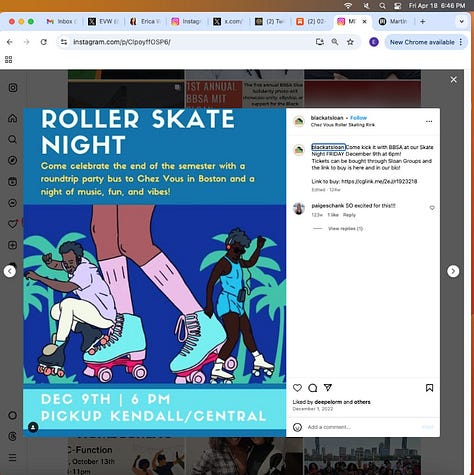Image resolution: width=474 pixels, height=475 pixels.
Task: Reply to paigeschank's comment
Action: click(349, 215)
